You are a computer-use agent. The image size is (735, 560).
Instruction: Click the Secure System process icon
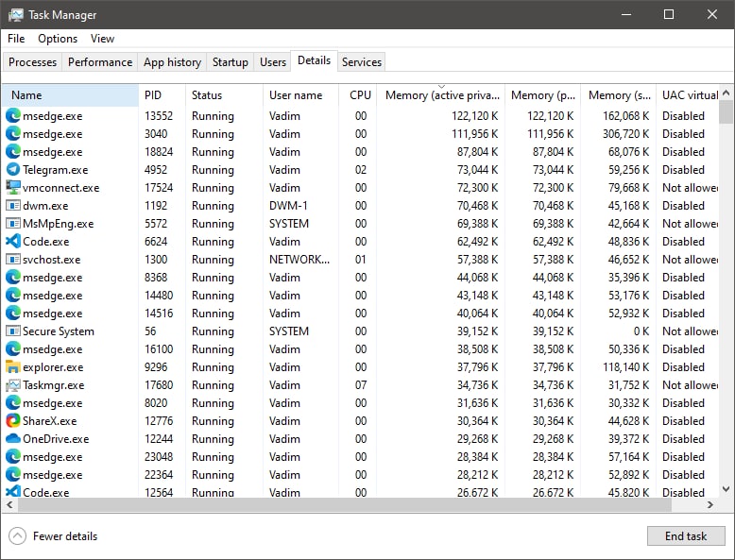coord(13,331)
